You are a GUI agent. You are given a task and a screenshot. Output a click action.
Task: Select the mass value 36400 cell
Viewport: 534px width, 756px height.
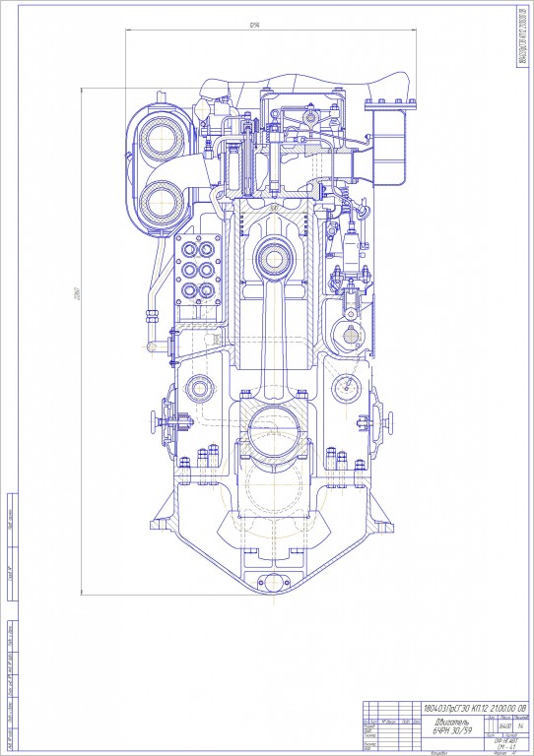506,725
